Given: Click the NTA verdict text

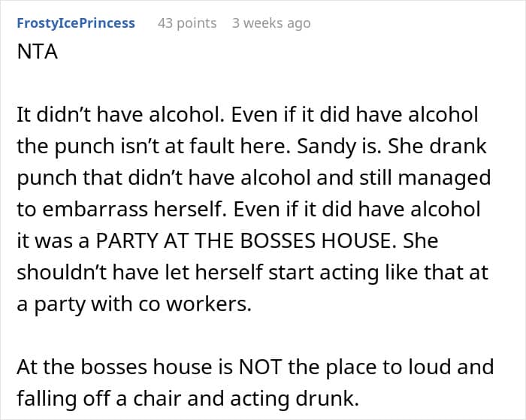Looking at the screenshot, I should 38,52.
